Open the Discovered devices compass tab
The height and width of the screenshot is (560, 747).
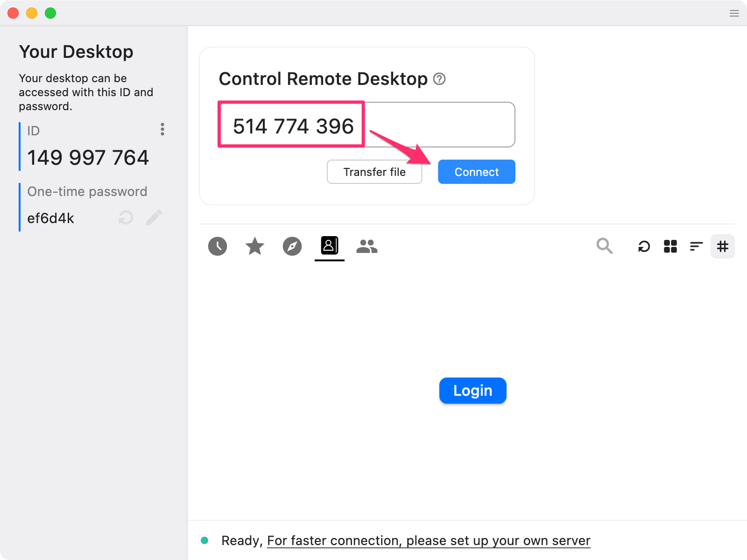pyautogui.click(x=292, y=246)
